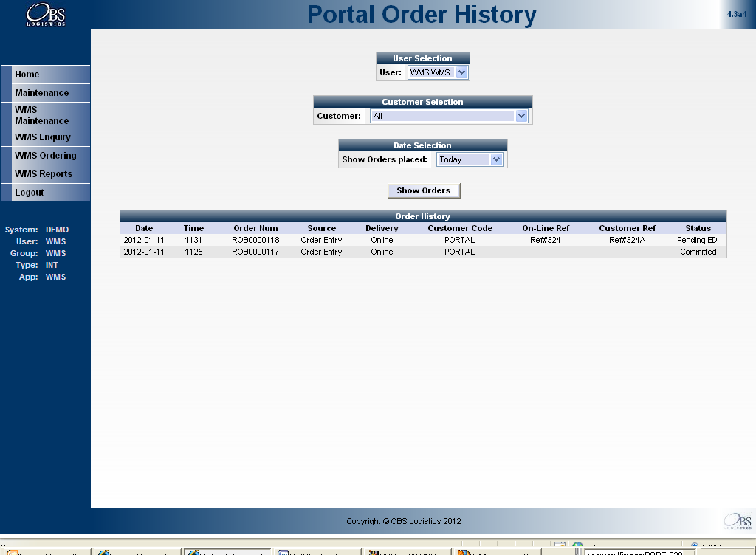756x555 pixels.
Task: Click the OBS Logistics logo in header
Action: pyautogui.click(x=45, y=15)
